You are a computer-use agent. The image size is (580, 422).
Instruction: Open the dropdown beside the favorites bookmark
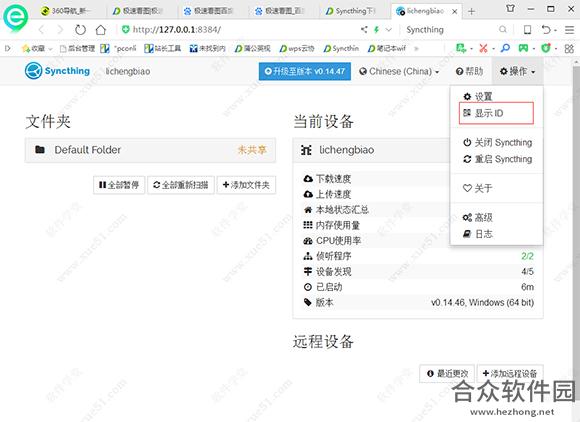pos(50,48)
